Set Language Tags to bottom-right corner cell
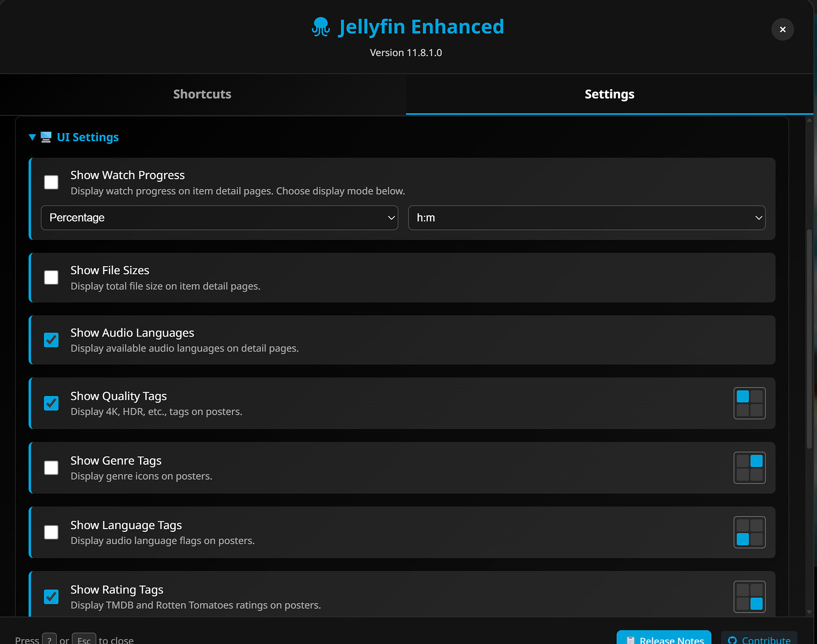 (757, 539)
